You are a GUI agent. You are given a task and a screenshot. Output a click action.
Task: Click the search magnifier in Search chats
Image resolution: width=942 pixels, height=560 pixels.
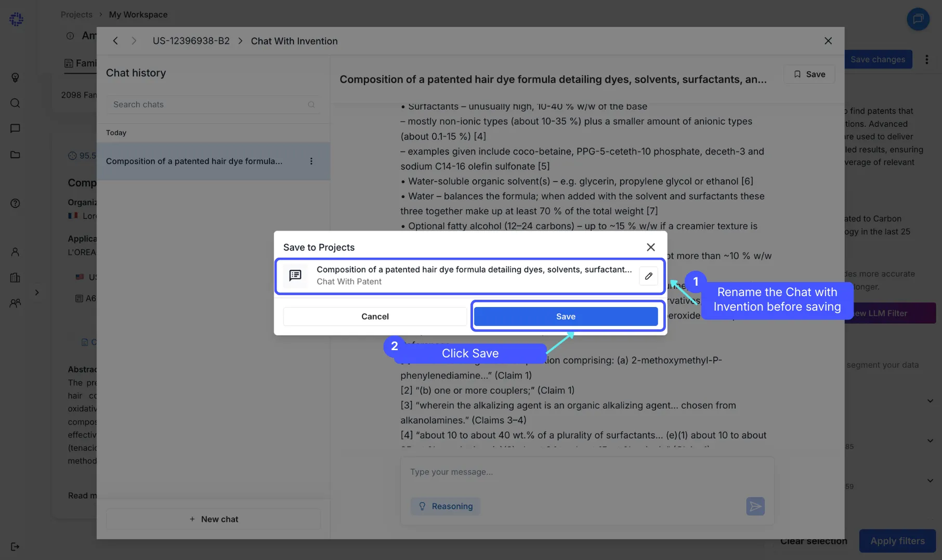(311, 104)
